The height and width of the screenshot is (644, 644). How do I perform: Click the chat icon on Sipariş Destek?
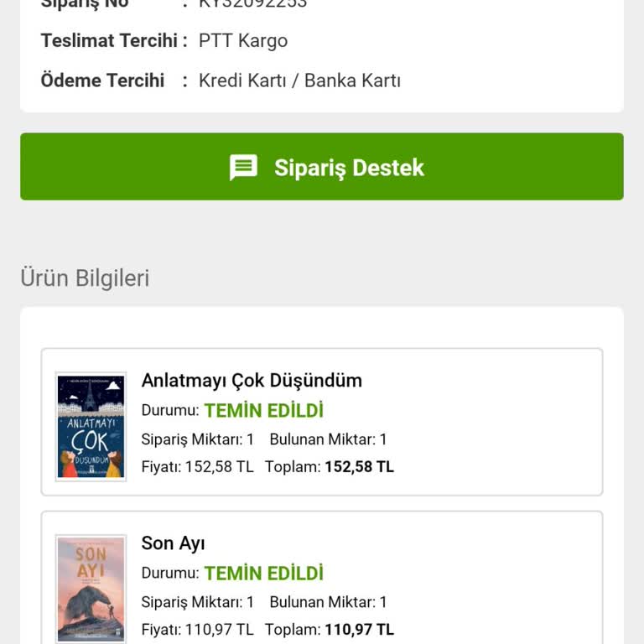click(x=244, y=167)
